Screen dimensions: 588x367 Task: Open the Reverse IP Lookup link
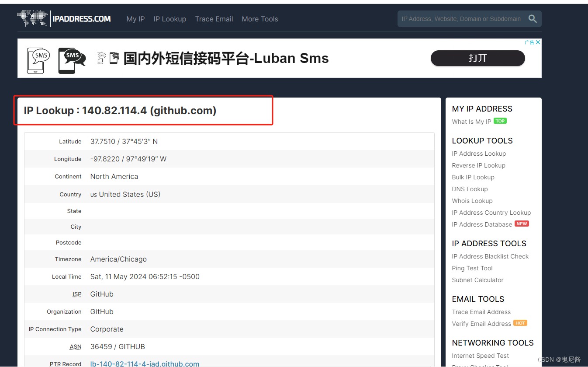pyautogui.click(x=478, y=165)
